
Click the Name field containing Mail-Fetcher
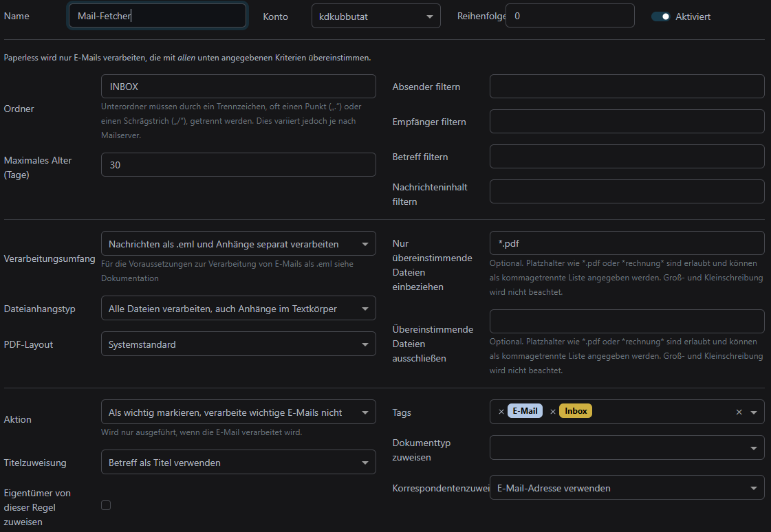pos(157,16)
